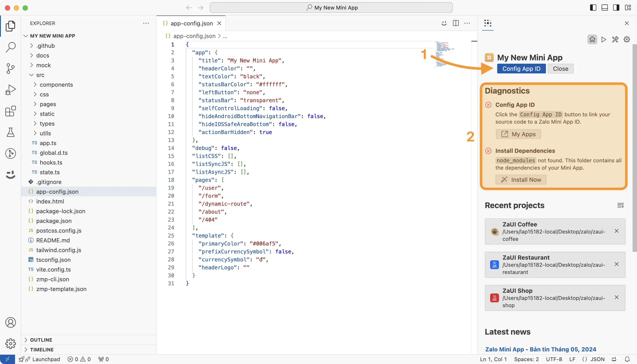637x364 pixels.
Task: Open the Zalo Mini App extension view
Action: tap(10, 175)
